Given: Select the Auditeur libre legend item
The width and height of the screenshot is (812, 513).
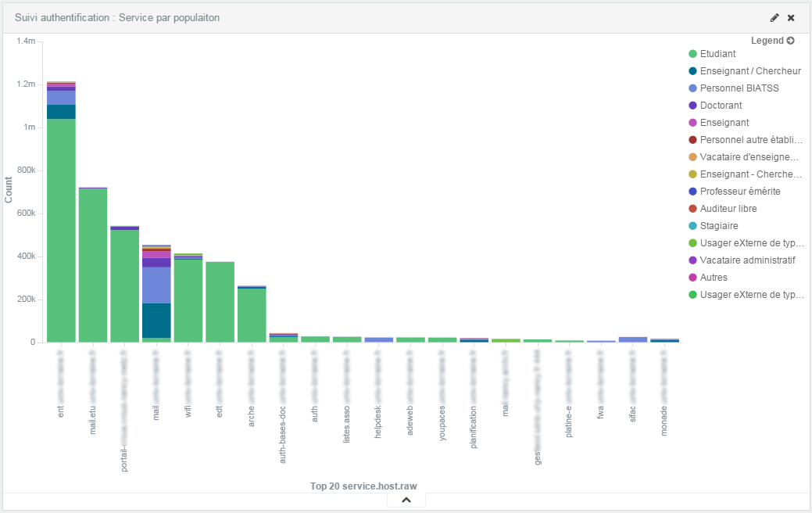Looking at the screenshot, I should tap(728, 209).
